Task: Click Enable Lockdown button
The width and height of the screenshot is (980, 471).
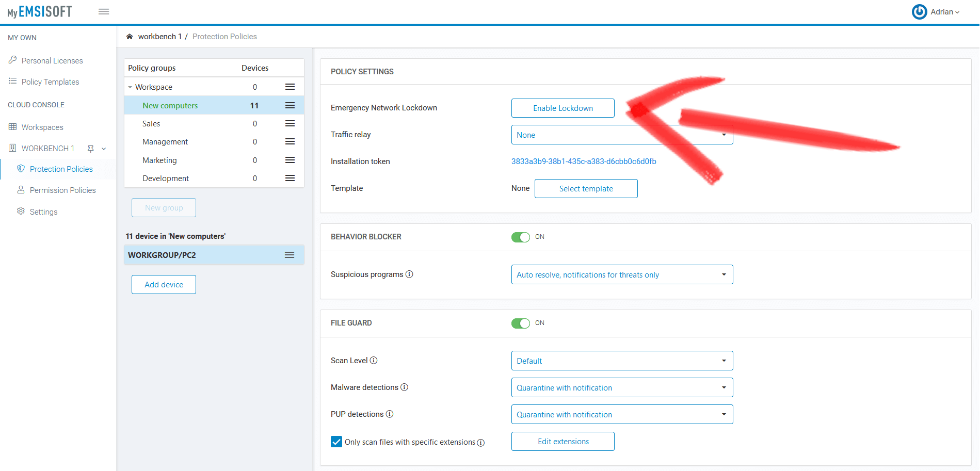Action: 563,108
